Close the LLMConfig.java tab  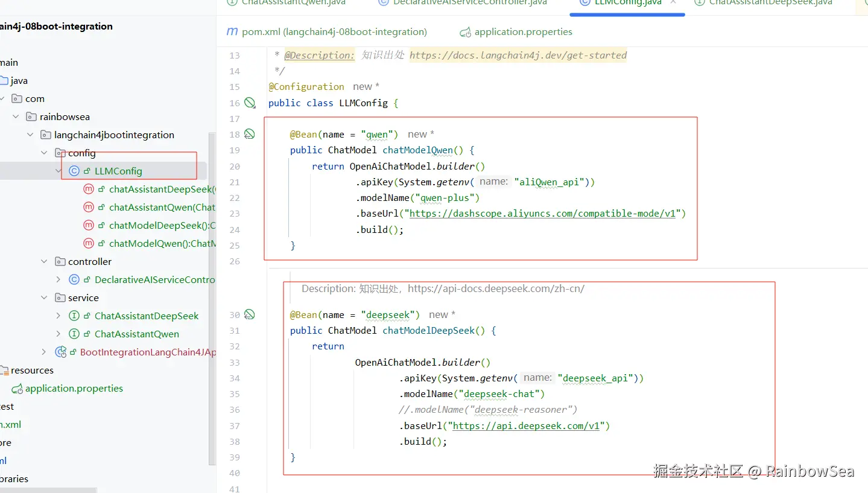673,2
